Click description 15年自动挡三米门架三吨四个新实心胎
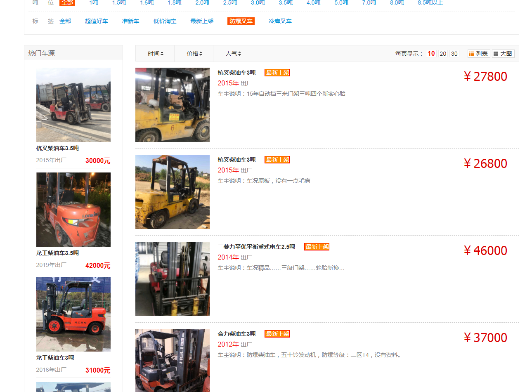532x392 pixels. coord(296,94)
